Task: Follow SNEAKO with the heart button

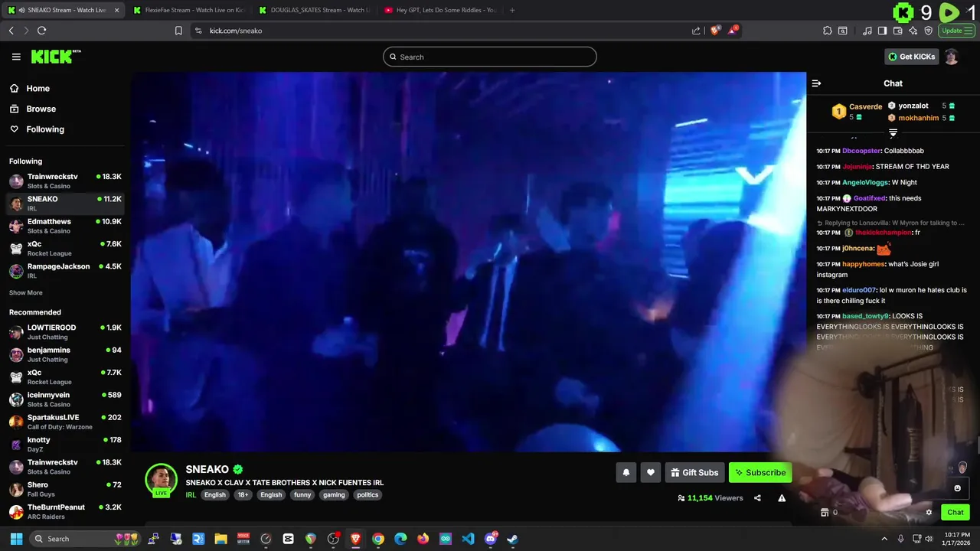Action: coord(650,473)
